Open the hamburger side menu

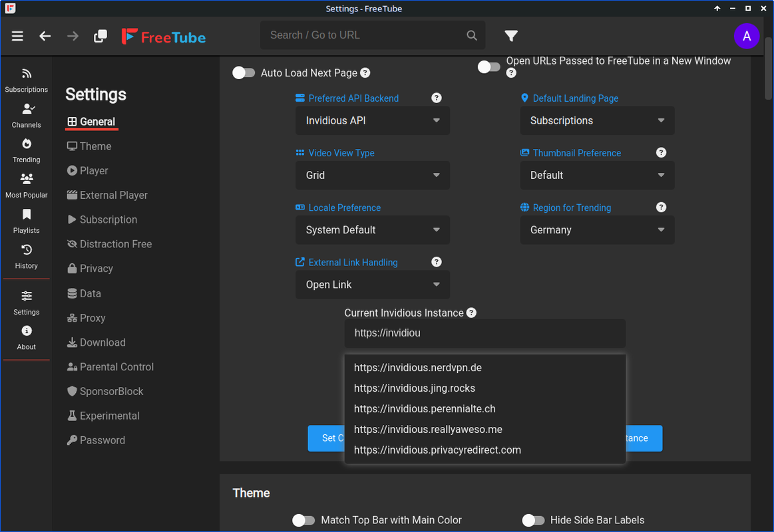point(17,36)
